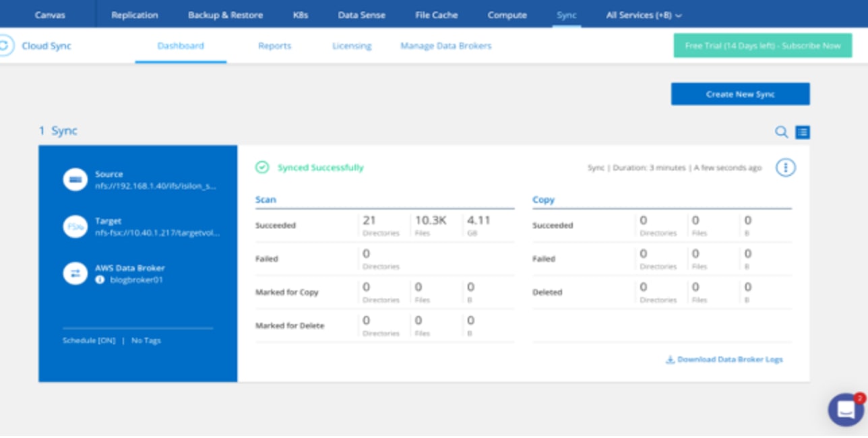Click info icon beside blogbroker01
Image resolution: width=868 pixels, height=438 pixels.
click(100, 280)
